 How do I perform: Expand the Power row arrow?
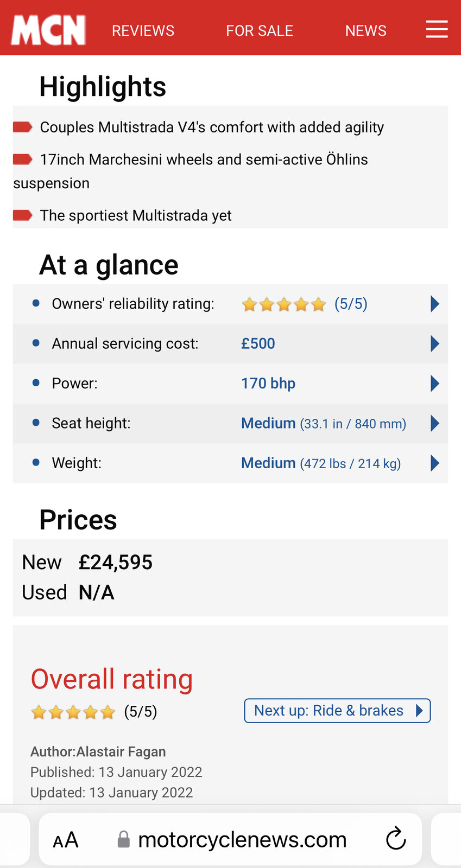(434, 384)
